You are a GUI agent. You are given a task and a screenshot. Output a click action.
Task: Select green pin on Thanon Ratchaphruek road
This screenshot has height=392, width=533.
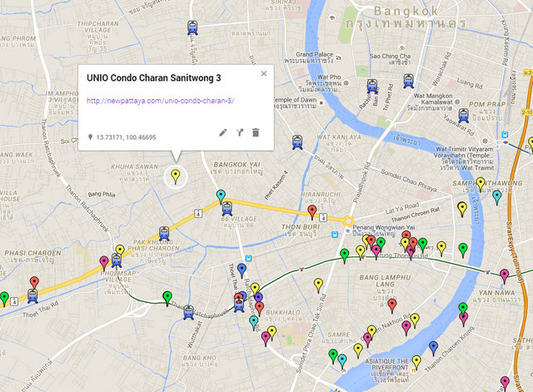click(x=167, y=298)
